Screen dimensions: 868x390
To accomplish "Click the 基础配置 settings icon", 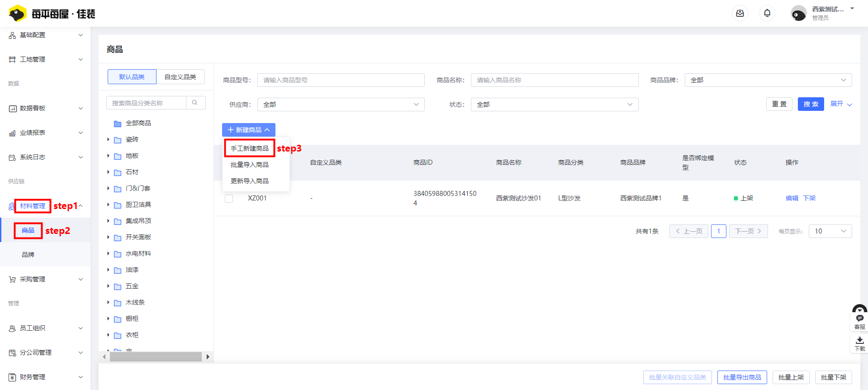I will [12, 35].
